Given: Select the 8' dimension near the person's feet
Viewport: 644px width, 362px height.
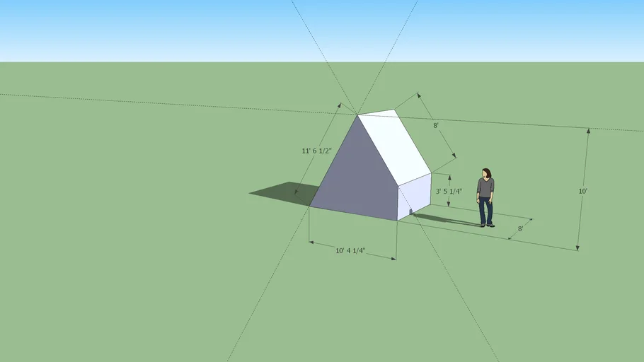Looking at the screenshot, I should coord(520,228).
